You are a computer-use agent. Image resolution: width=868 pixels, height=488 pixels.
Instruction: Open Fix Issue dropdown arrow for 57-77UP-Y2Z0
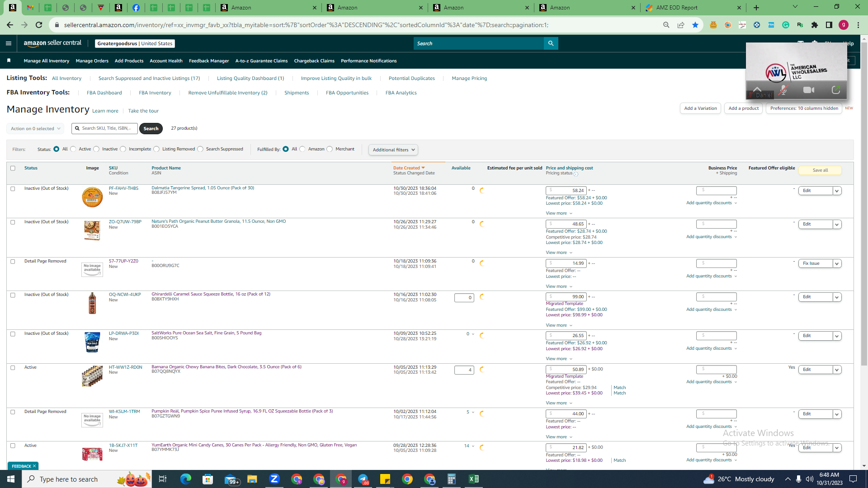coord(837,263)
